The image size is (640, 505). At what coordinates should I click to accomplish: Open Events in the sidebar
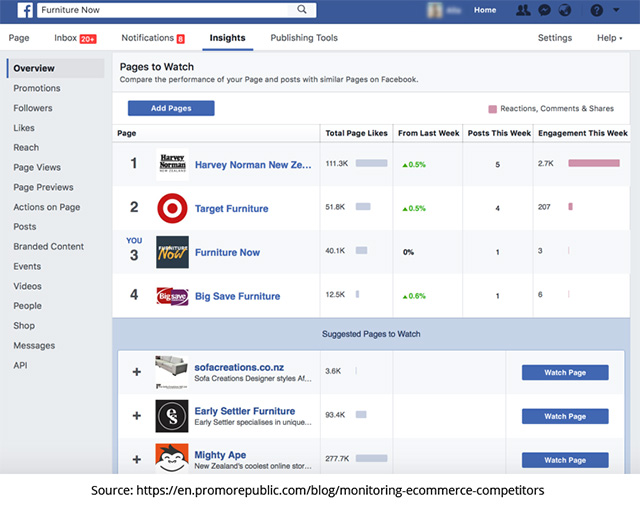27,266
